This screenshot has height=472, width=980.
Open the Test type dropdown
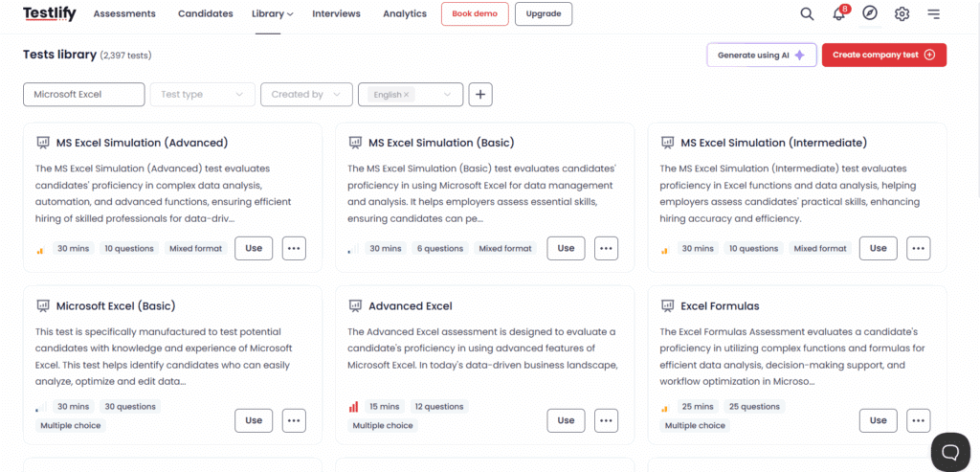click(203, 95)
